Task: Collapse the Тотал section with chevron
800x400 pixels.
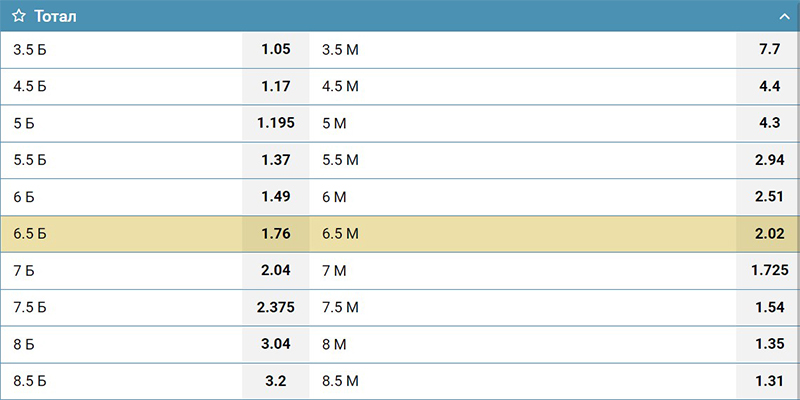Action: [784, 16]
